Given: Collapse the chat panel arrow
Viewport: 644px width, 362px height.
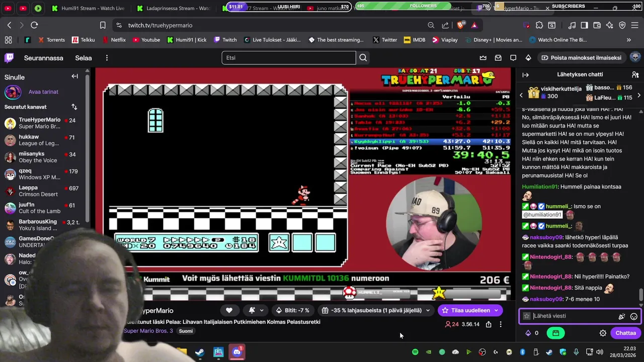Looking at the screenshot, I should [526, 75].
